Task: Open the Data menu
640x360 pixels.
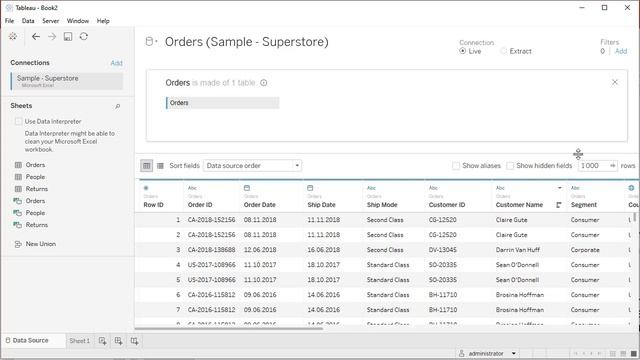Action: click(28, 21)
